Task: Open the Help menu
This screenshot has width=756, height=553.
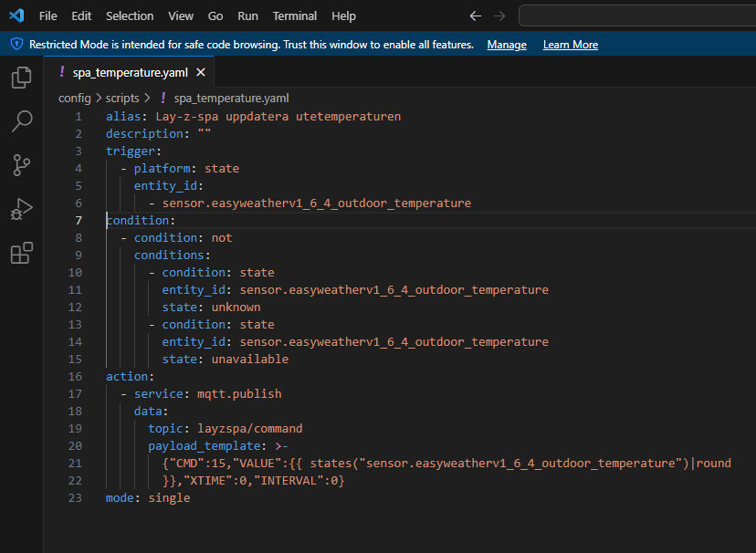Action: [x=343, y=16]
